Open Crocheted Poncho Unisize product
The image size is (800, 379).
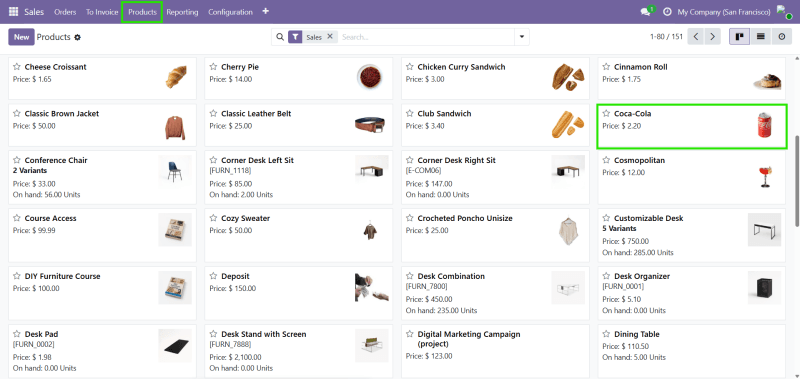[x=465, y=218]
